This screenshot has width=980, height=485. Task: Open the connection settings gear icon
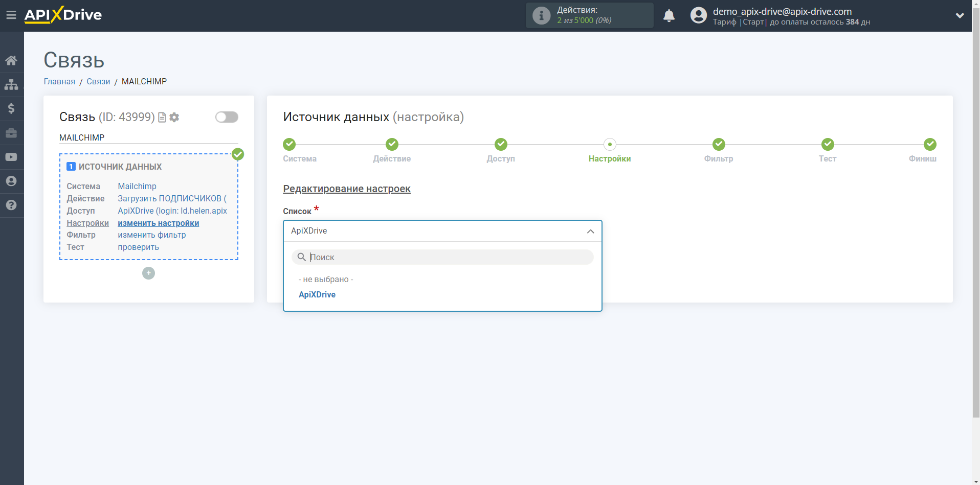[x=174, y=118]
